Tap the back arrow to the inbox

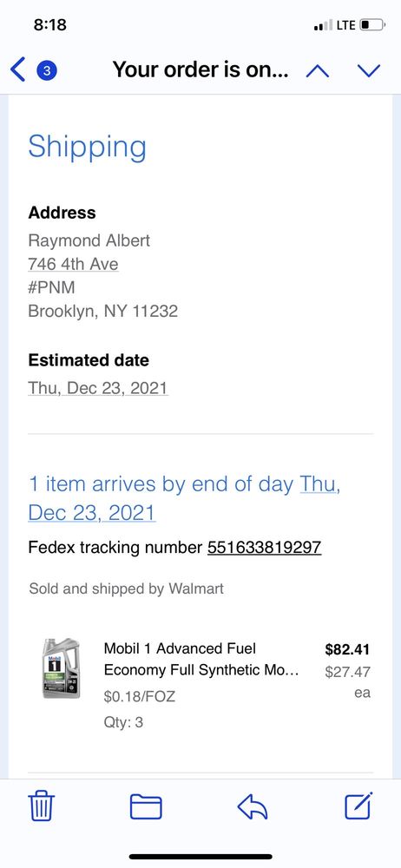(17, 70)
